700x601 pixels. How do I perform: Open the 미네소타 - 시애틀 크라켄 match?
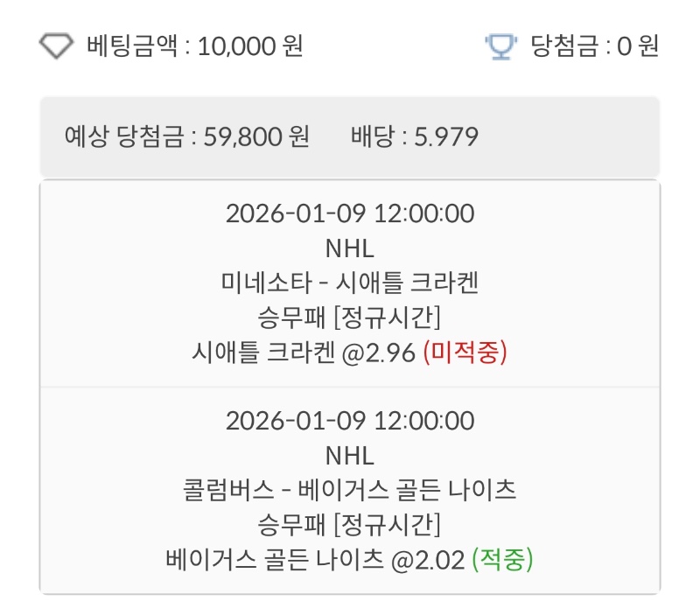coord(349,283)
